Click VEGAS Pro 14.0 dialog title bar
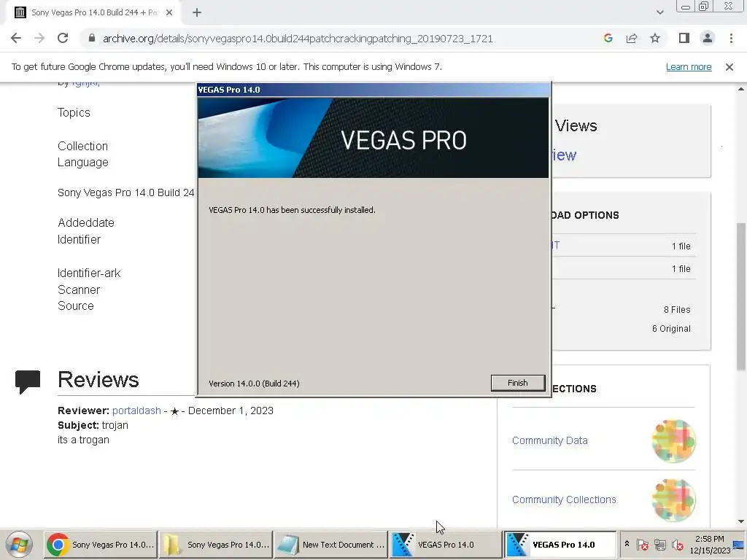Screen dimensions: 747x560 tap(373, 90)
